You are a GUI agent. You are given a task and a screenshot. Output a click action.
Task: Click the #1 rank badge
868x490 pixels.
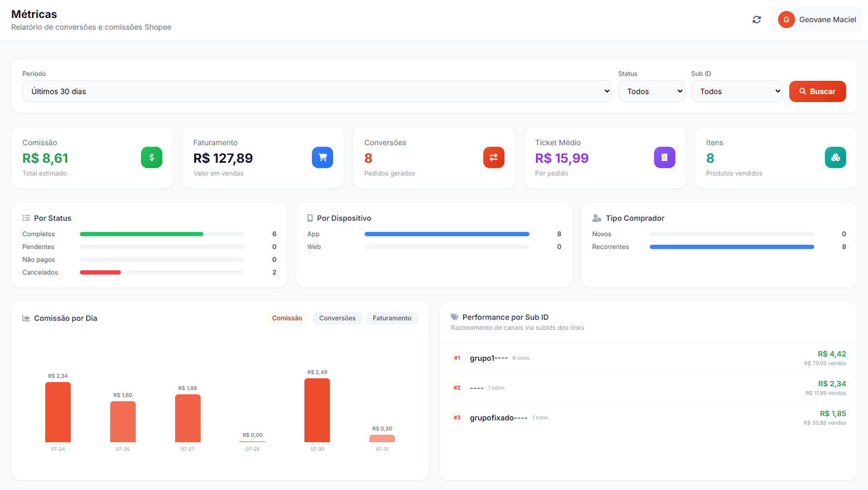tap(457, 358)
